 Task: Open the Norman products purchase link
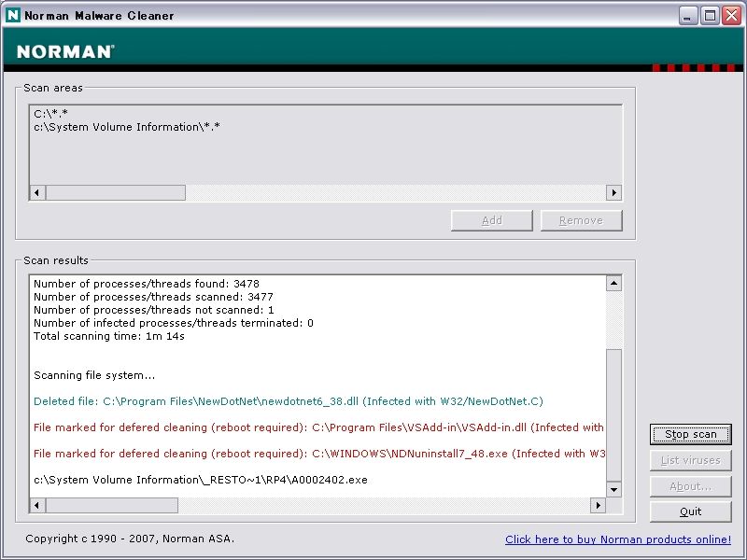[x=617, y=539]
